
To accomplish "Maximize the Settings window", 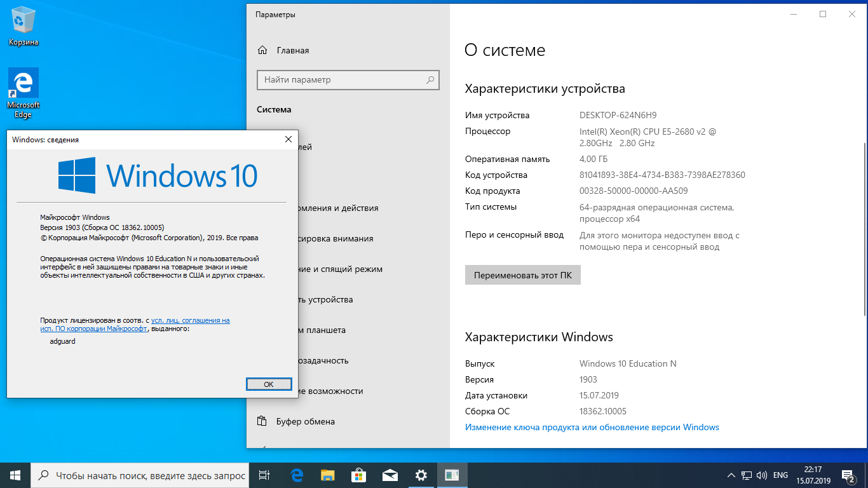I will (823, 14).
